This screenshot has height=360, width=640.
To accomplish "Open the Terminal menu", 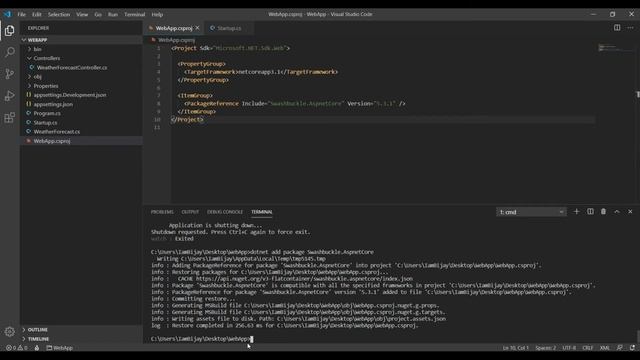I will (x=135, y=14).
